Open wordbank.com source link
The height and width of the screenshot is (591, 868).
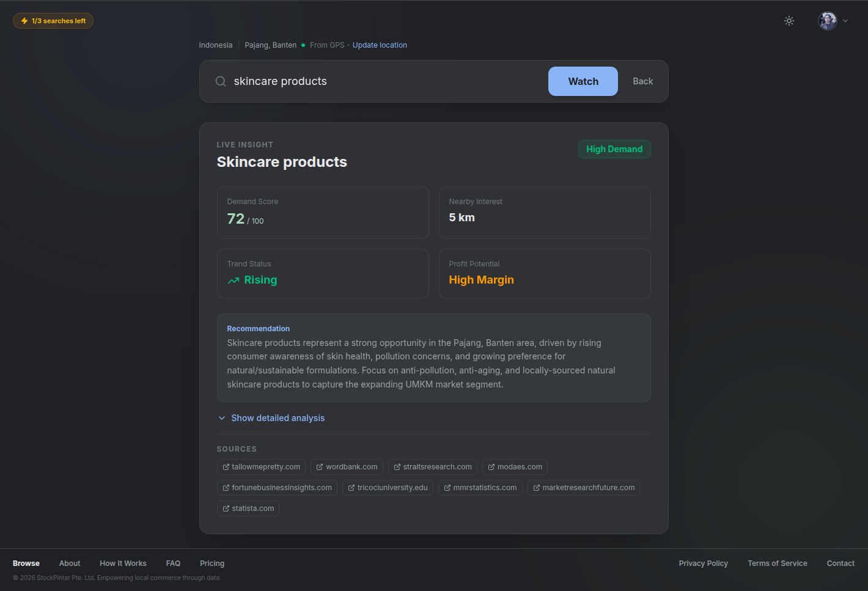[347, 467]
